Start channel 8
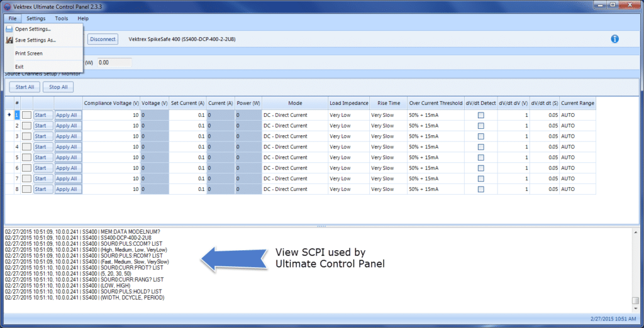The height and width of the screenshot is (328, 644). pyautogui.click(x=43, y=189)
